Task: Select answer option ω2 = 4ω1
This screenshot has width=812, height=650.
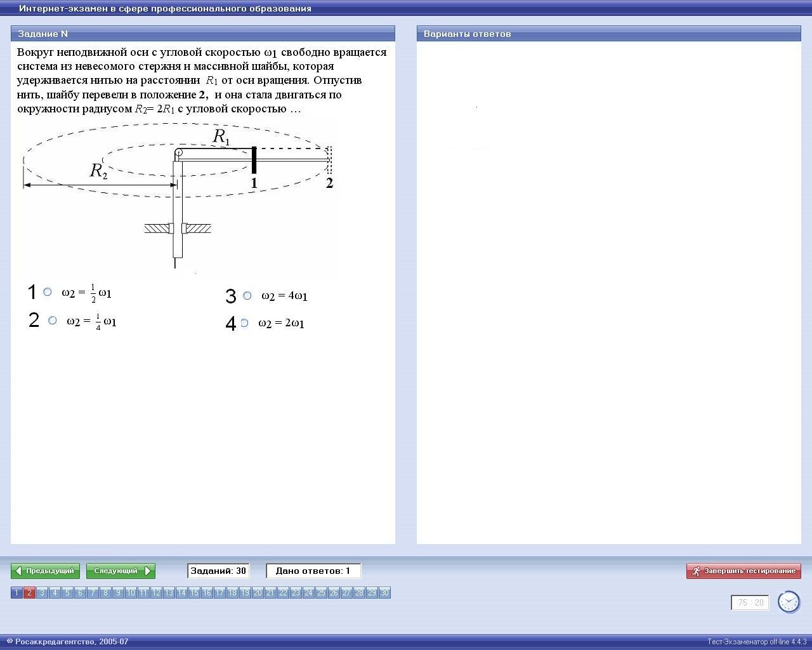Action: coord(247,296)
